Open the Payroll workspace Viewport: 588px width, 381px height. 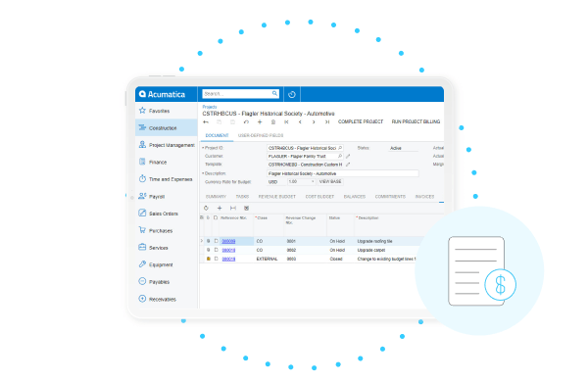coord(167,196)
